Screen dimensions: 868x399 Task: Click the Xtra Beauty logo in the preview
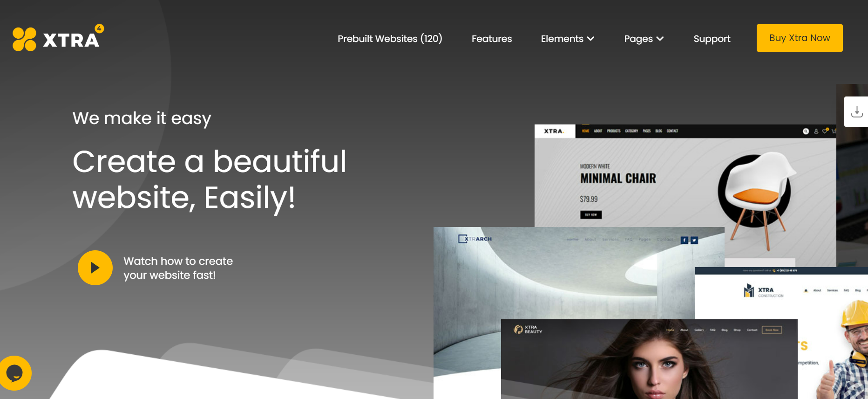528,330
